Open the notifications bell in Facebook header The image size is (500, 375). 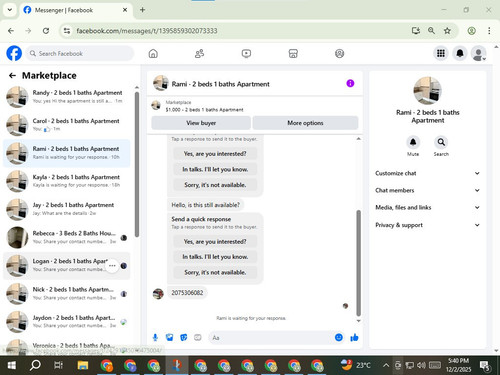460,53
